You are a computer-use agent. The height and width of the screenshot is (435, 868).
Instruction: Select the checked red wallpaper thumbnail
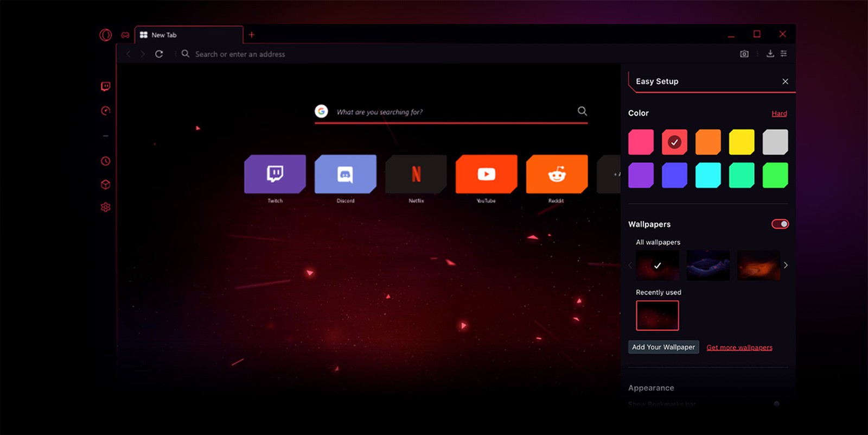(x=658, y=266)
